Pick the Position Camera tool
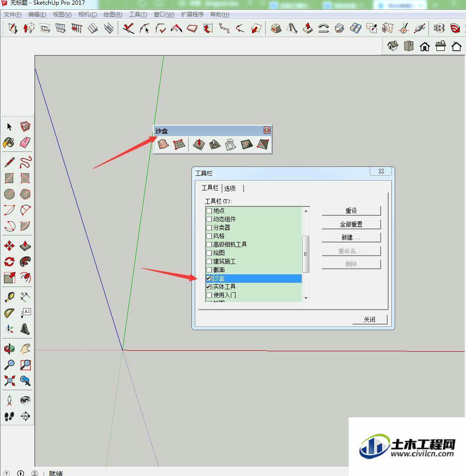 (x=9, y=400)
